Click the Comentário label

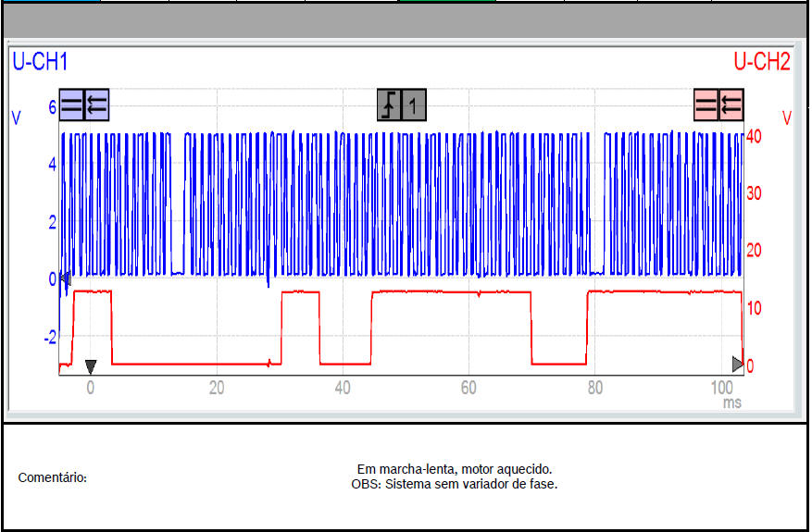[53, 477]
